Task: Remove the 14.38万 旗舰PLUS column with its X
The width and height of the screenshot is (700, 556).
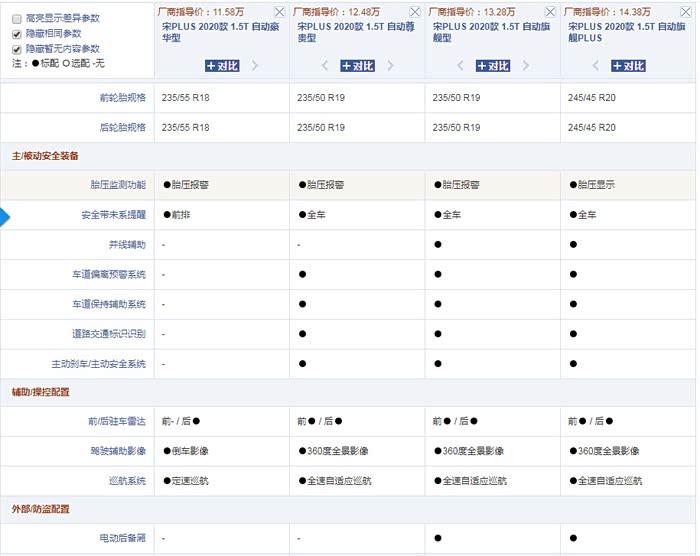Action: coord(686,12)
